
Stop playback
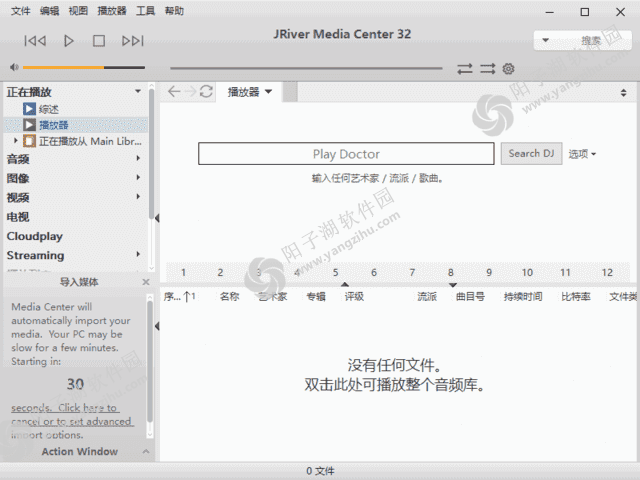99,41
